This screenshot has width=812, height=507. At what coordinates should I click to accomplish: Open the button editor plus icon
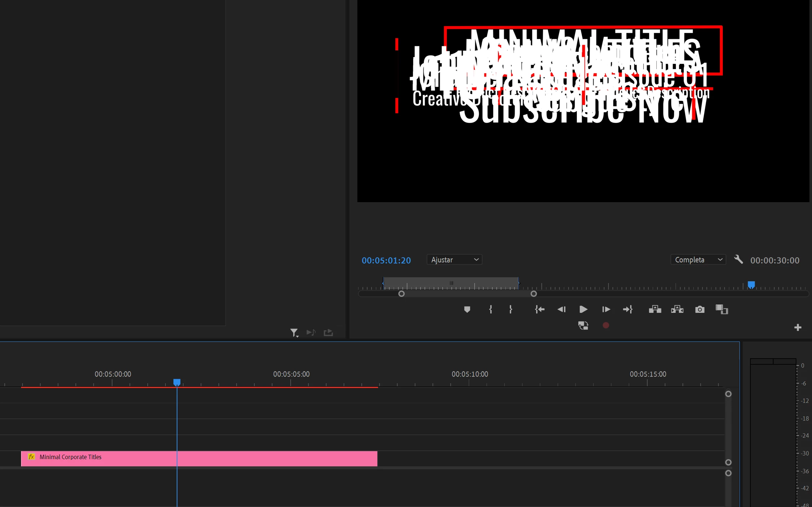click(x=797, y=327)
